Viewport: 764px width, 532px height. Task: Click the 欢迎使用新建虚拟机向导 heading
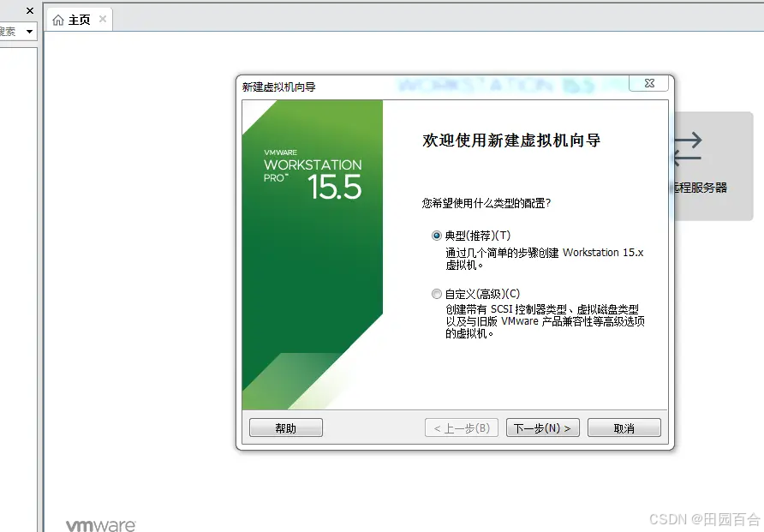[x=511, y=140]
